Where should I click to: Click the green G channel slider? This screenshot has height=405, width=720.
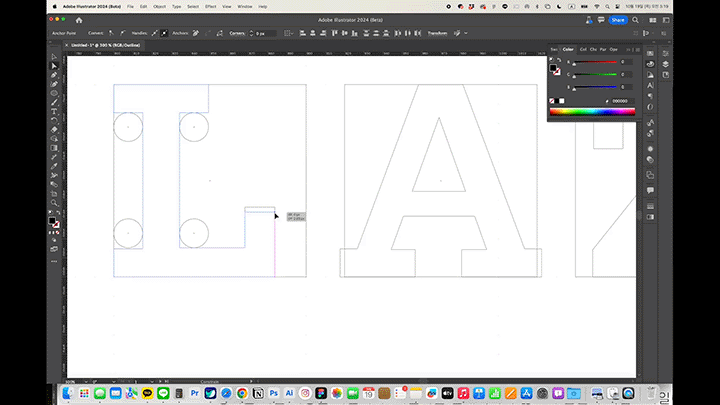pyautogui.click(x=595, y=74)
